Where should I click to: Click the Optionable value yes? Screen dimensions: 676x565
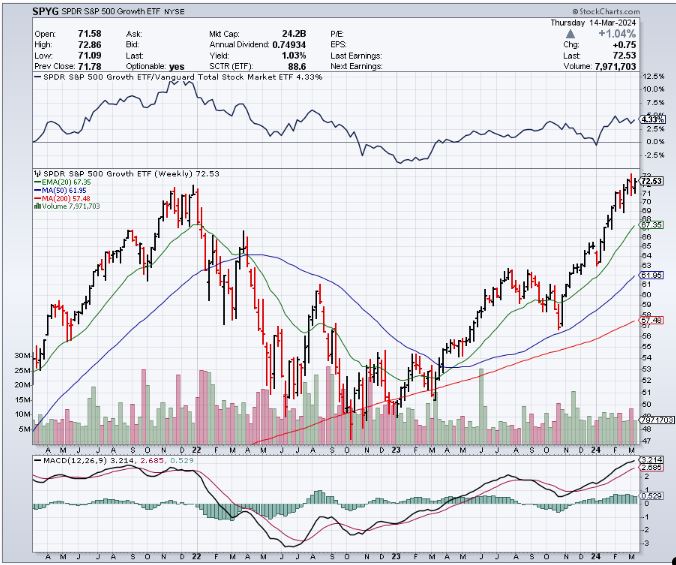pyautogui.click(x=176, y=67)
